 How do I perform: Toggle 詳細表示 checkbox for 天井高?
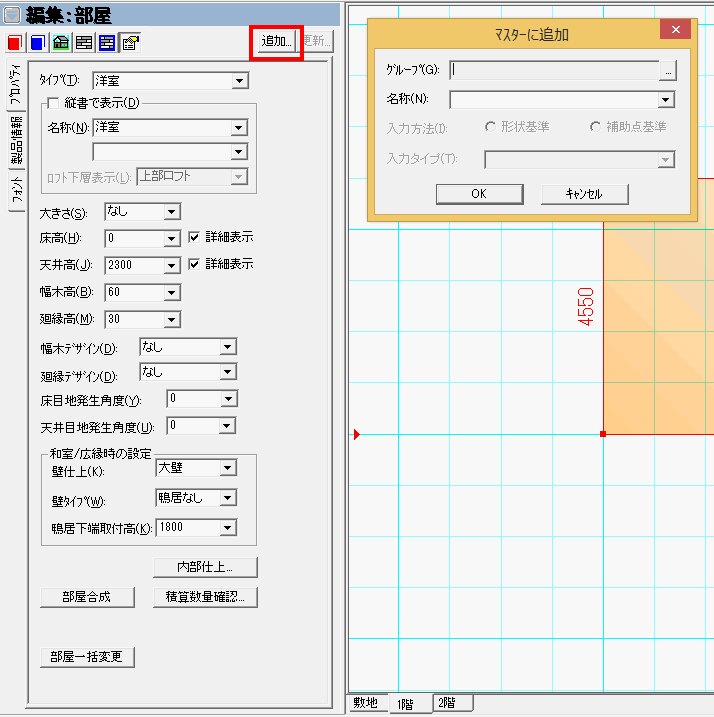(194, 264)
